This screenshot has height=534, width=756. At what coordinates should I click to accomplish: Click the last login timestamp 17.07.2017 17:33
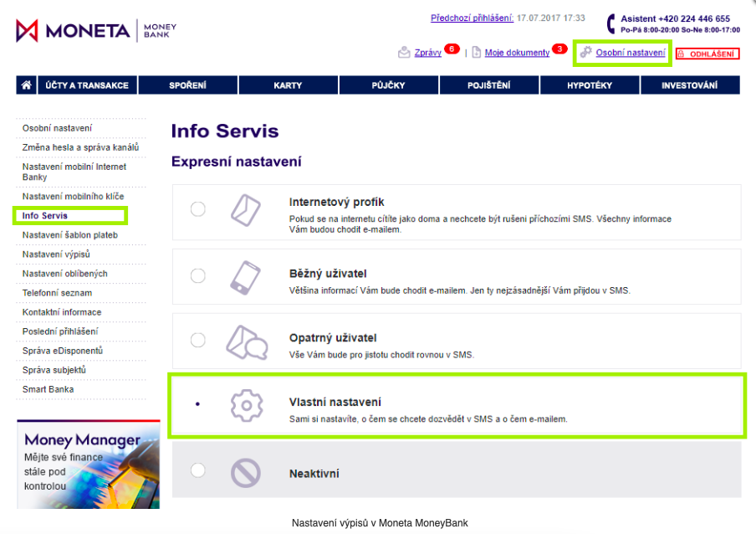[550, 18]
